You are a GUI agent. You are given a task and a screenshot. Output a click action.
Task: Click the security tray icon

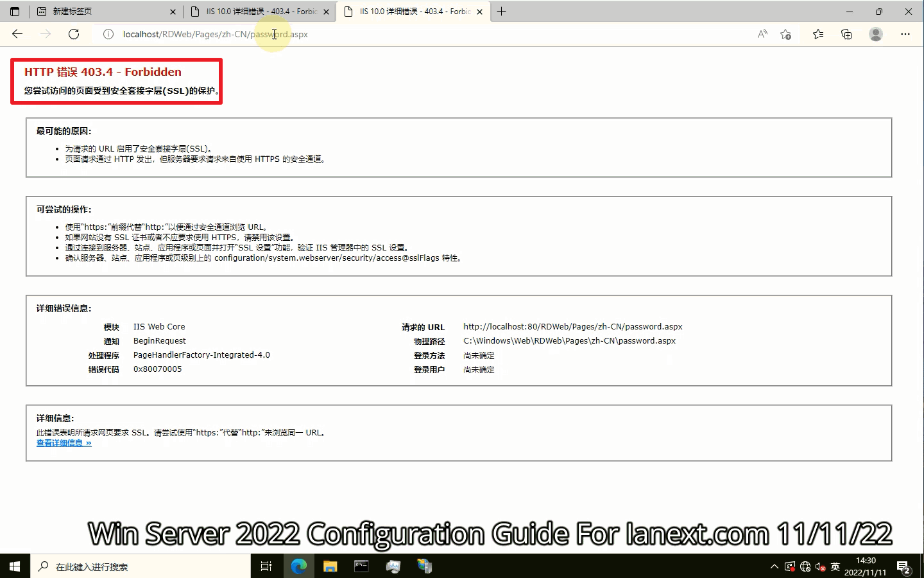(790, 566)
